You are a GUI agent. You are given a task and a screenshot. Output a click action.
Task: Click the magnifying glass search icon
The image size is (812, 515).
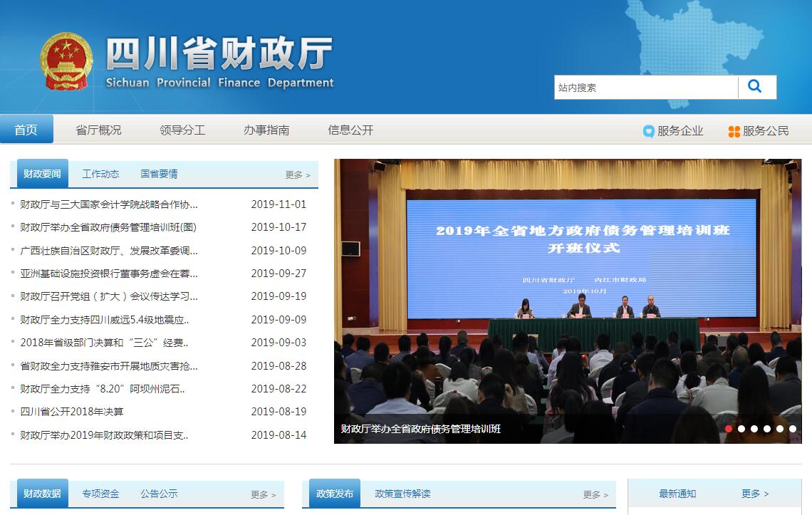pyautogui.click(x=756, y=87)
